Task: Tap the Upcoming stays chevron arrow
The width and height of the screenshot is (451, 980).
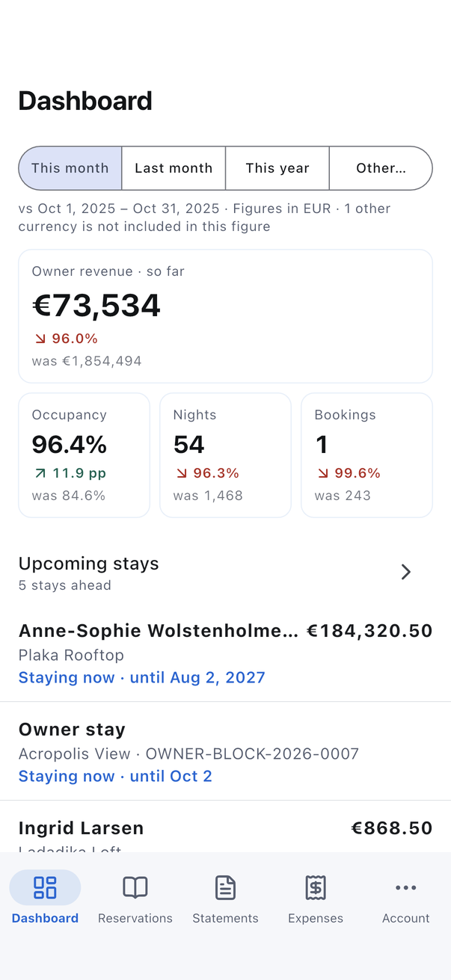Action: tap(406, 572)
